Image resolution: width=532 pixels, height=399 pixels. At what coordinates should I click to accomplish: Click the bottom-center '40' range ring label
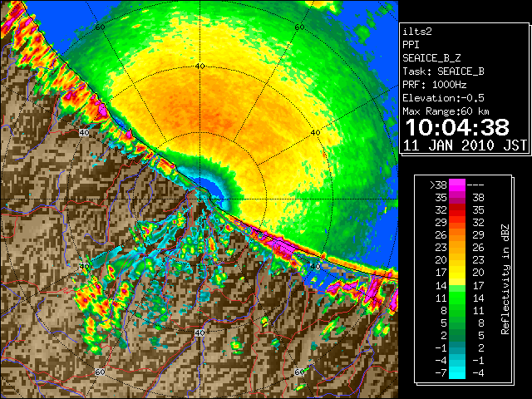[x=199, y=332]
